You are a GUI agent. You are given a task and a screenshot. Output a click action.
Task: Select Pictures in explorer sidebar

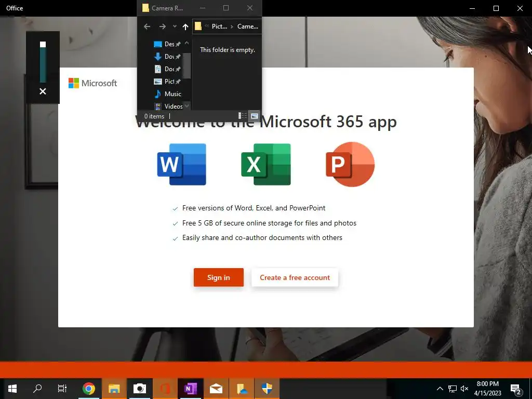point(168,82)
